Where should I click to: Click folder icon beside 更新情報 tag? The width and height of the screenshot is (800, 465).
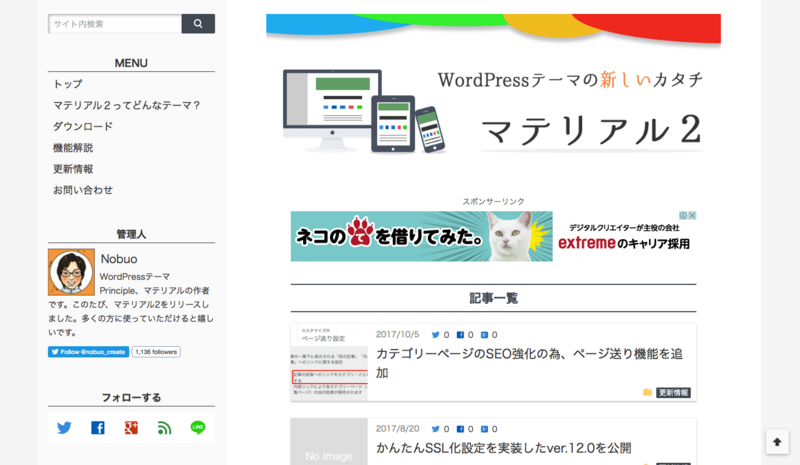click(x=647, y=393)
